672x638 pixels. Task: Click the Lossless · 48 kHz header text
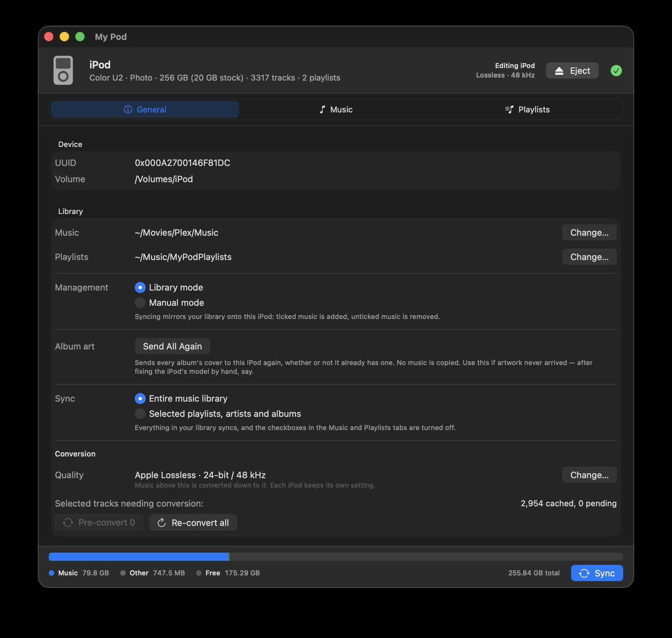tap(505, 75)
